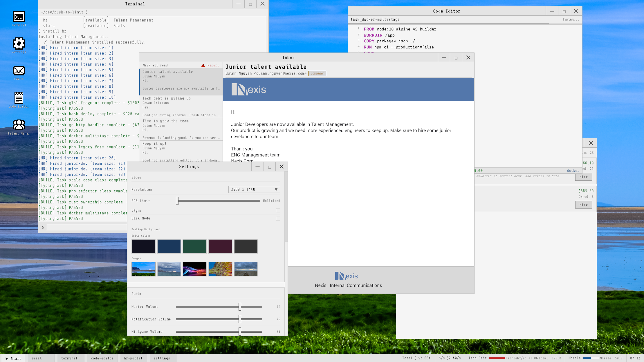
Task: Select the dark green solid color swatch
Action: point(194,246)
